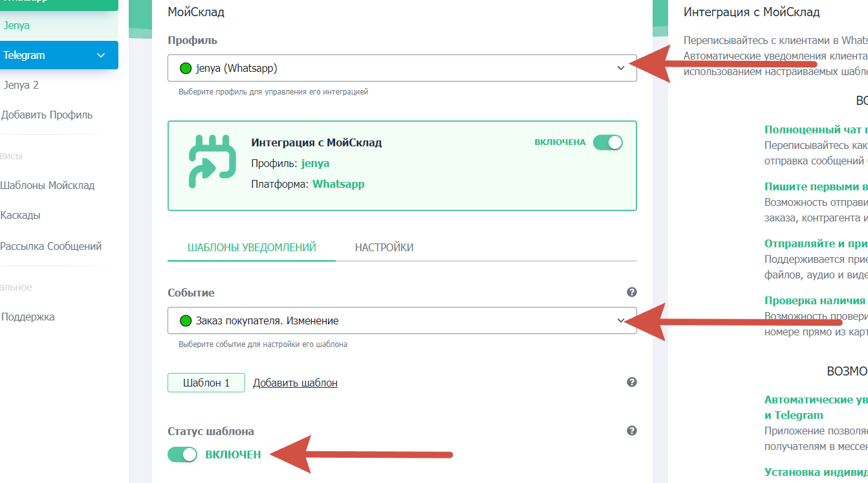This screenshot has width=868, height=483.
Task: Select the Шаблон 1 button
Action: coord(206,383)
